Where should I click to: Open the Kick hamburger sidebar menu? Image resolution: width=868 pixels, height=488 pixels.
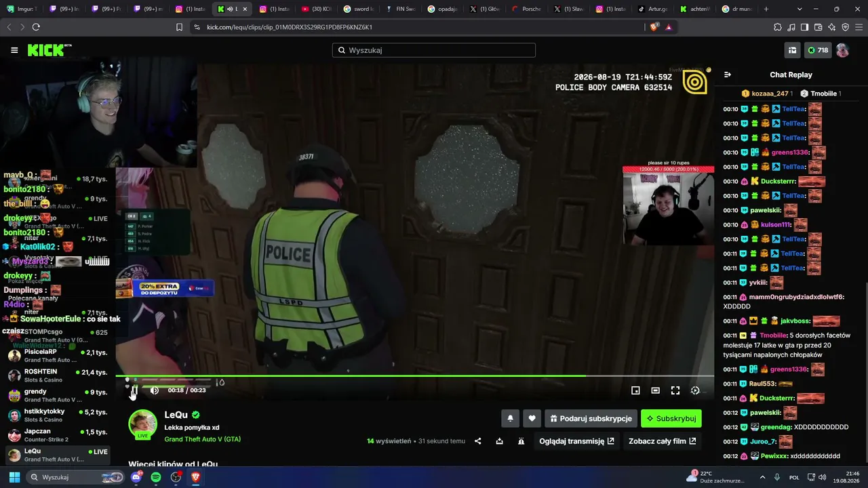pos(14,50)
